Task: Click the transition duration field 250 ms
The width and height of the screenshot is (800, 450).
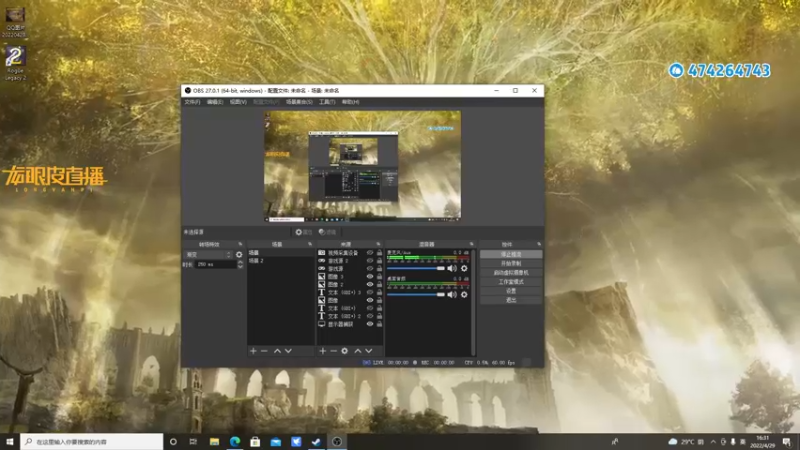Action: point(215,264)
